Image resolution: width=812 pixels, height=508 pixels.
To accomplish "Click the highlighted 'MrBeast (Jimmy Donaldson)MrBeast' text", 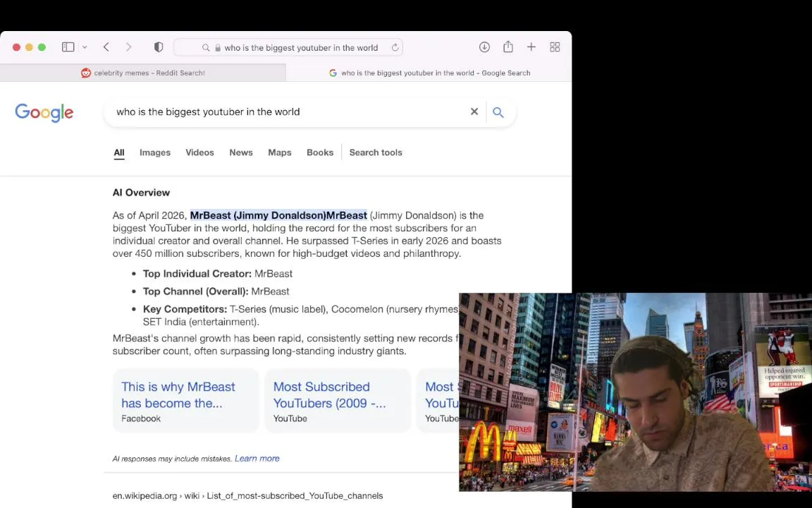I will pyautogui.click(x=278, y=215).
